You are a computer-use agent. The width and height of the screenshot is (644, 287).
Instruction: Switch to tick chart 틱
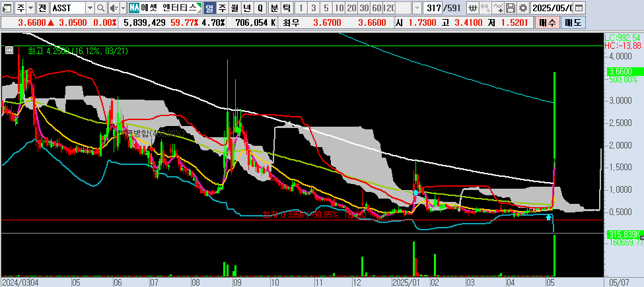[287, 7]
